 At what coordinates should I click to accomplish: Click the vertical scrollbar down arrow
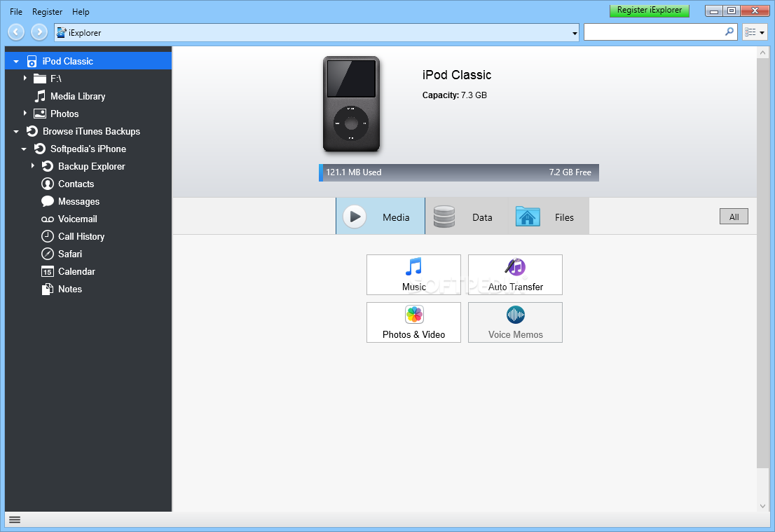coord(762,506)
